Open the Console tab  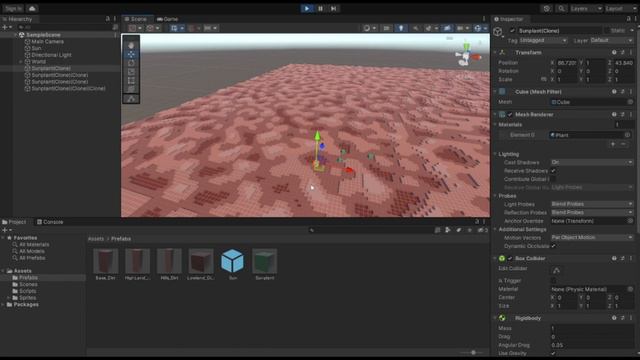(x=50, y=222)
